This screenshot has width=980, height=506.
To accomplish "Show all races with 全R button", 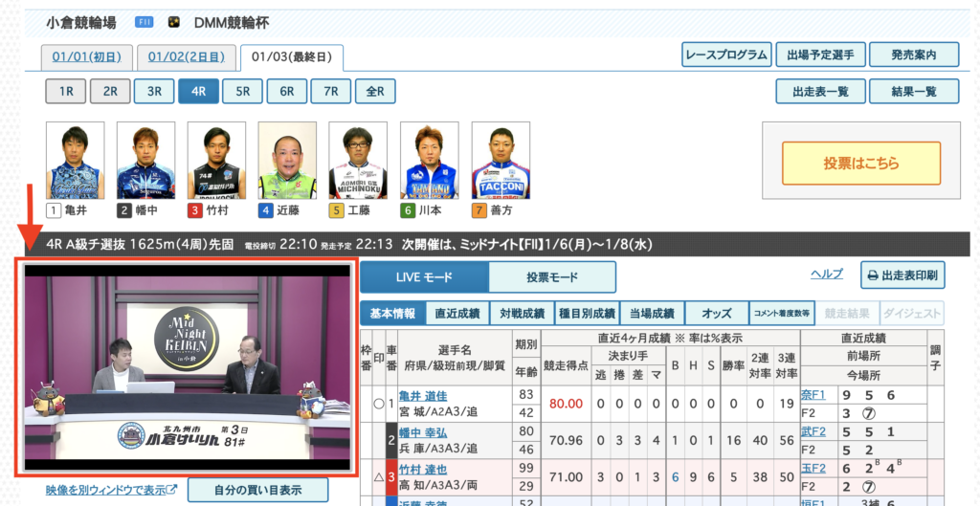I will tap(375, 91).
